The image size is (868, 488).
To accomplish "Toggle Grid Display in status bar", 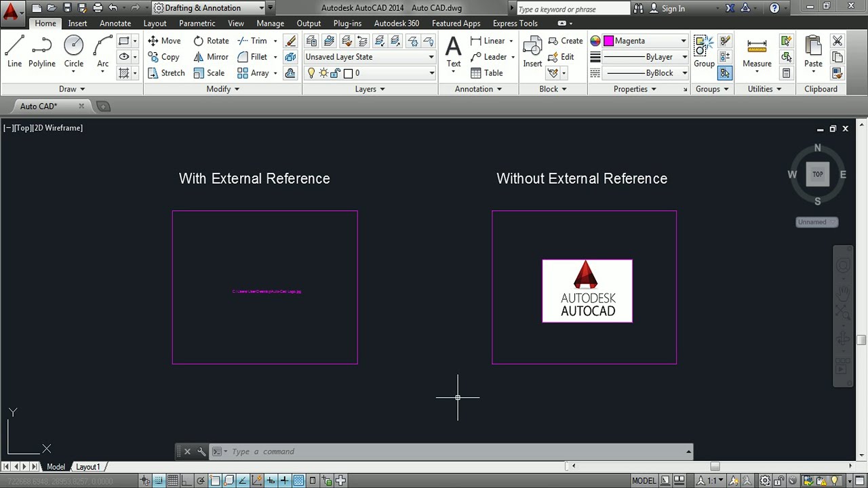I will [173, 481].
